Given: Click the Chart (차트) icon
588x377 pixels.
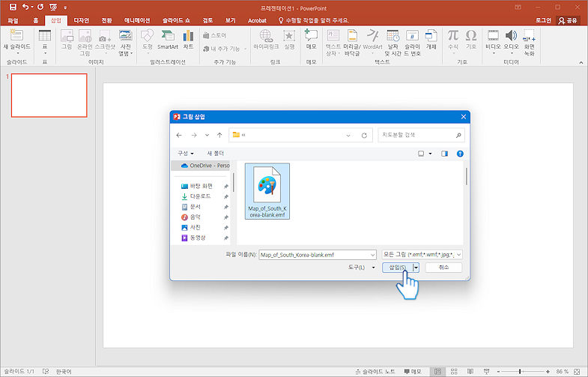Looking at the screenshot, I should tap(188, 36).
